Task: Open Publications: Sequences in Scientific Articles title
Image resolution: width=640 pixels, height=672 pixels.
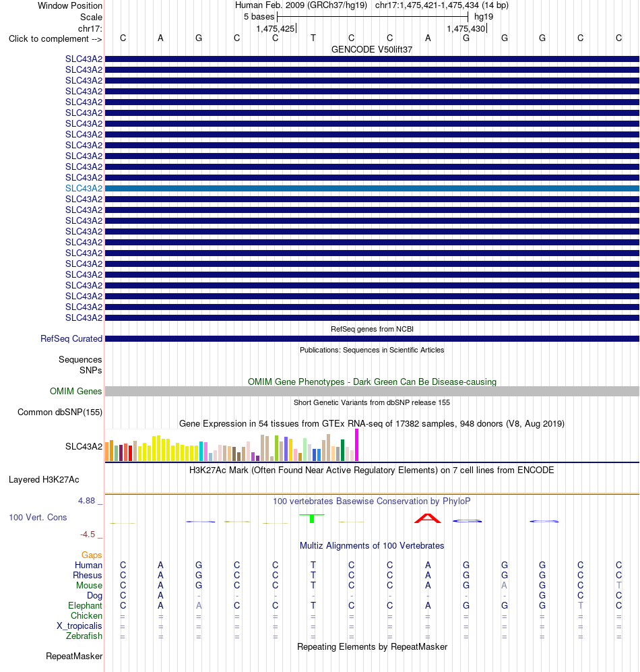Action: click(372, 350)
